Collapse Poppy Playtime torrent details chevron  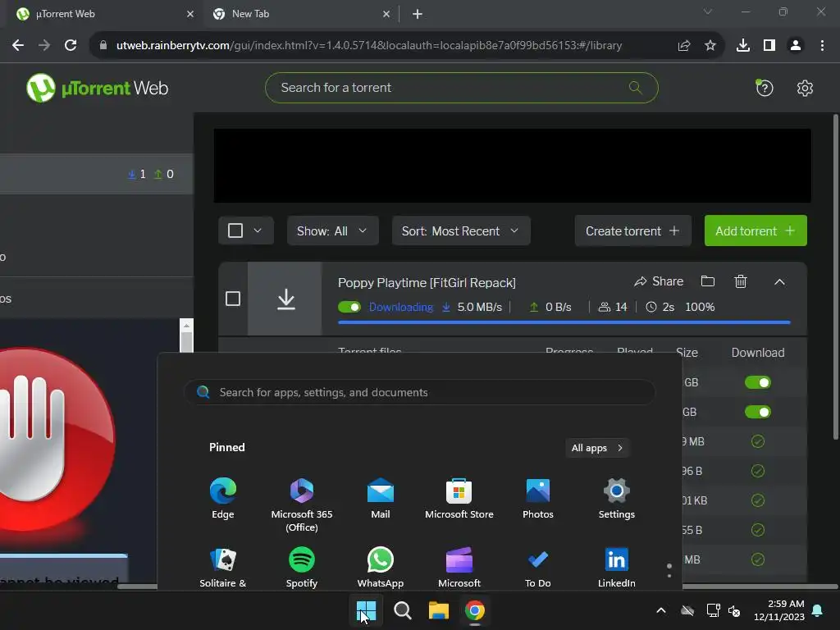click(x=779, y=282)
